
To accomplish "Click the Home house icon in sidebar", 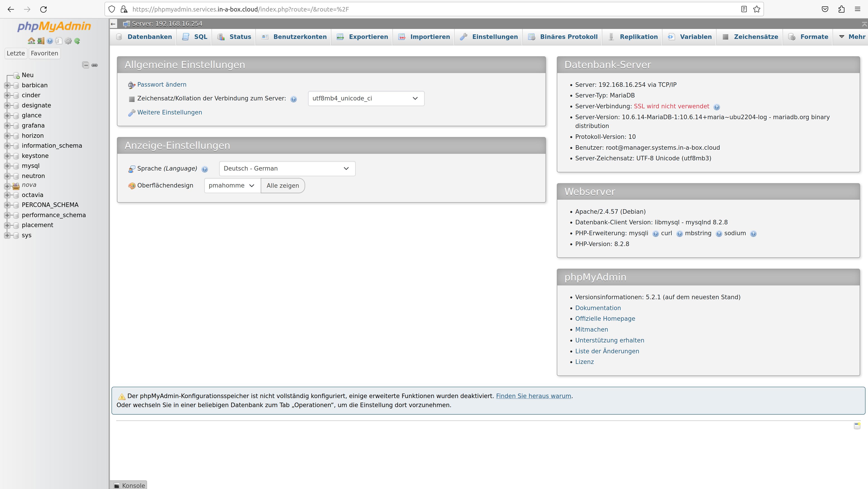I will point(31,41).
